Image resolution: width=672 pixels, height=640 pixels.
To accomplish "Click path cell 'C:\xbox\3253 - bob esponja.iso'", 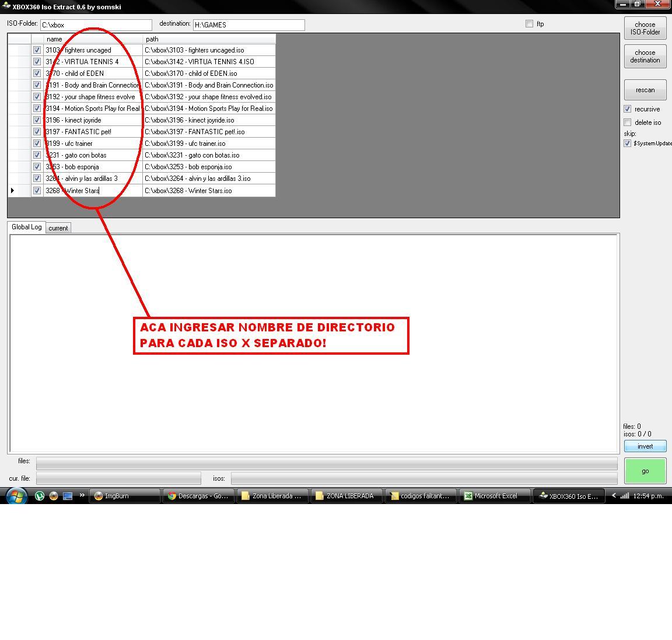I will (209, 166).
